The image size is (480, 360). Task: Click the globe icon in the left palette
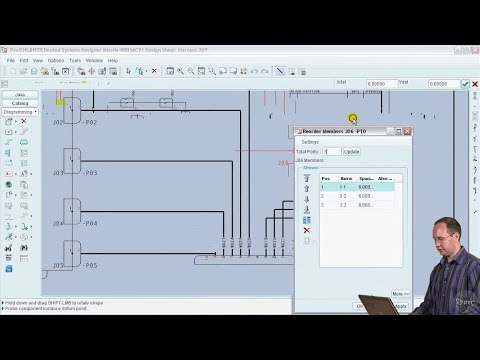(x=9, y=184)
